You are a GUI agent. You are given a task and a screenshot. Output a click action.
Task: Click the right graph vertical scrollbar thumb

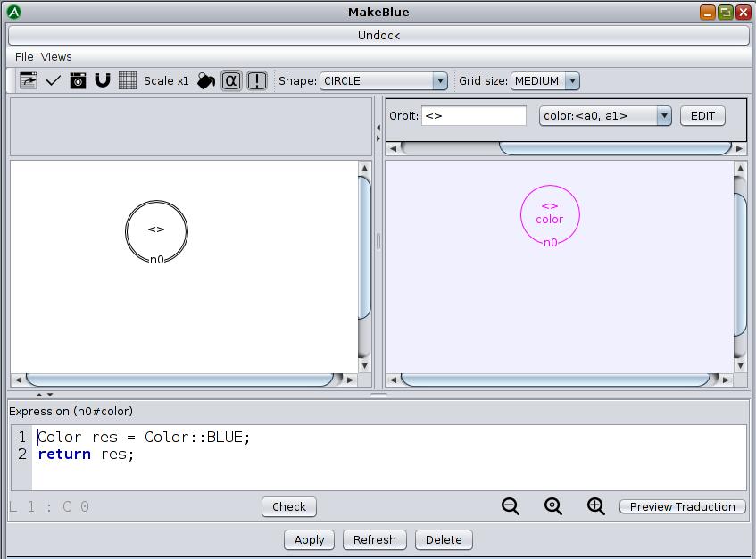click(740, 264)
